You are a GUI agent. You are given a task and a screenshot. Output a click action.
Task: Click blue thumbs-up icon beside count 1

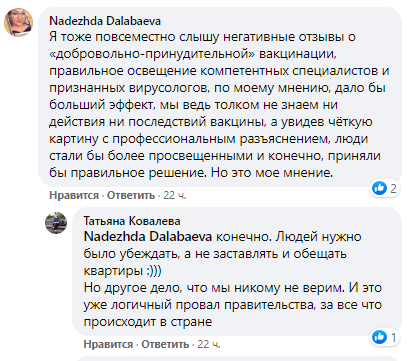click(379, 337)
